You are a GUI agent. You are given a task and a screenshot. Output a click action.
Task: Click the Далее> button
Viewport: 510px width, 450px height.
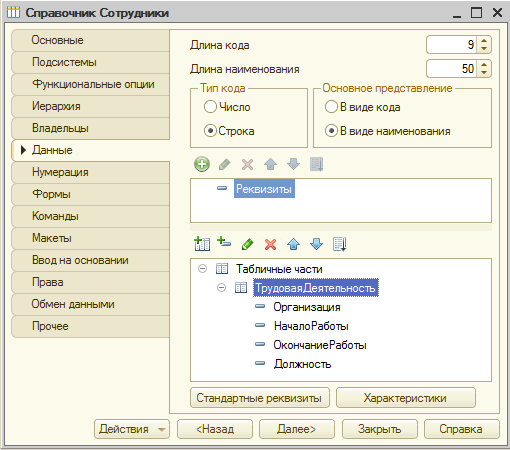coord(297,429)
